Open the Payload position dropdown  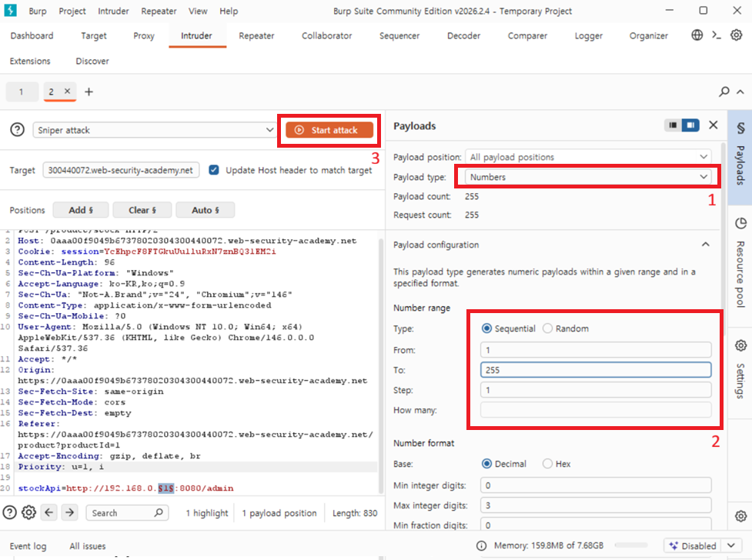point(588,157)
